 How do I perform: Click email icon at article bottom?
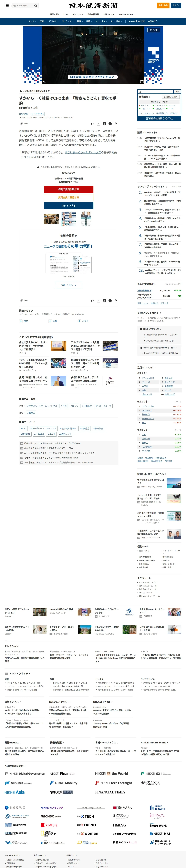coord(93,301)
